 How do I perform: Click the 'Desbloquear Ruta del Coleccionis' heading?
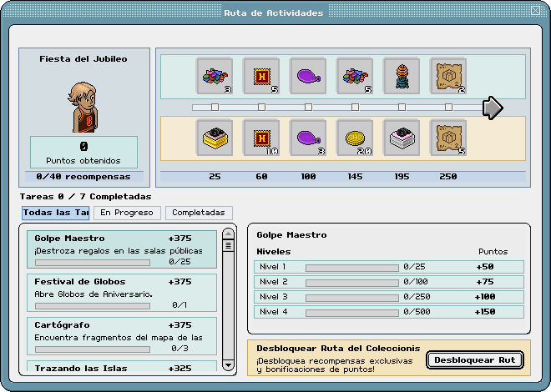click(x=338, y=349)
